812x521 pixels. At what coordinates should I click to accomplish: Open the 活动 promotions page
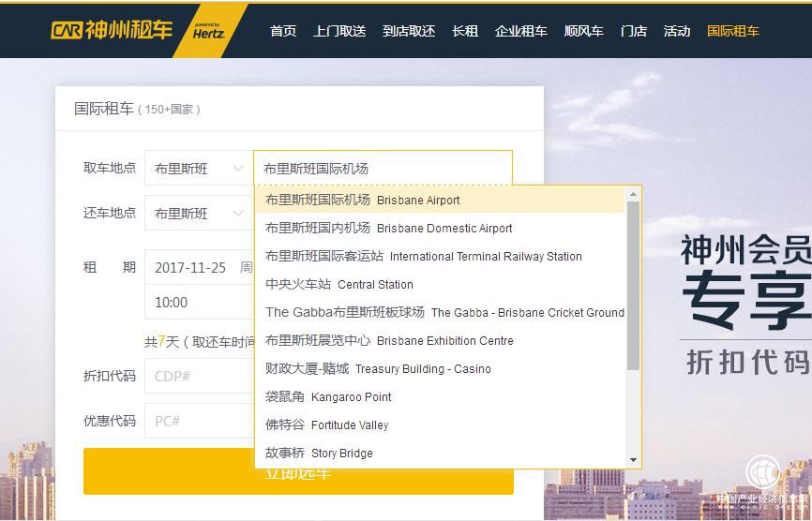coord(677,31)
